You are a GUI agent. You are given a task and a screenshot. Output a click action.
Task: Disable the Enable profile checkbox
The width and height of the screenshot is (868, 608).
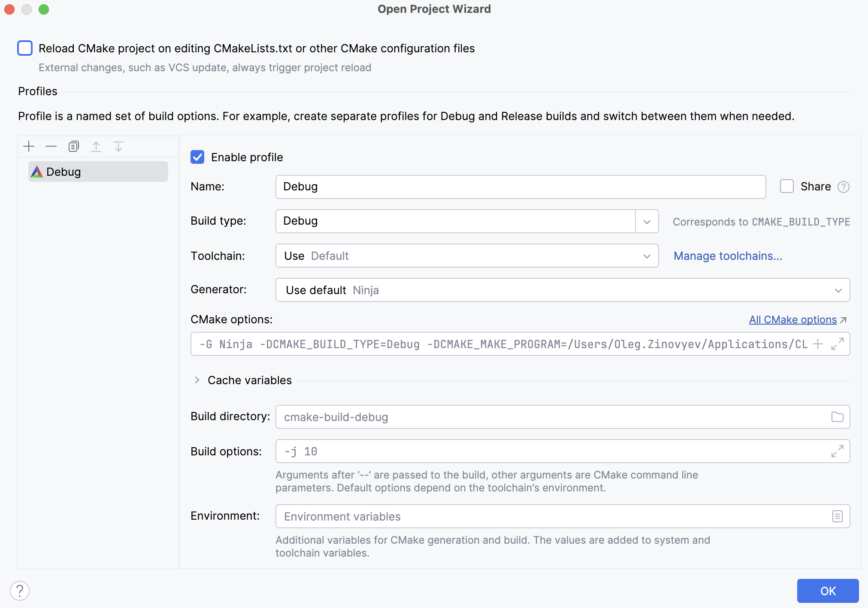197,157
